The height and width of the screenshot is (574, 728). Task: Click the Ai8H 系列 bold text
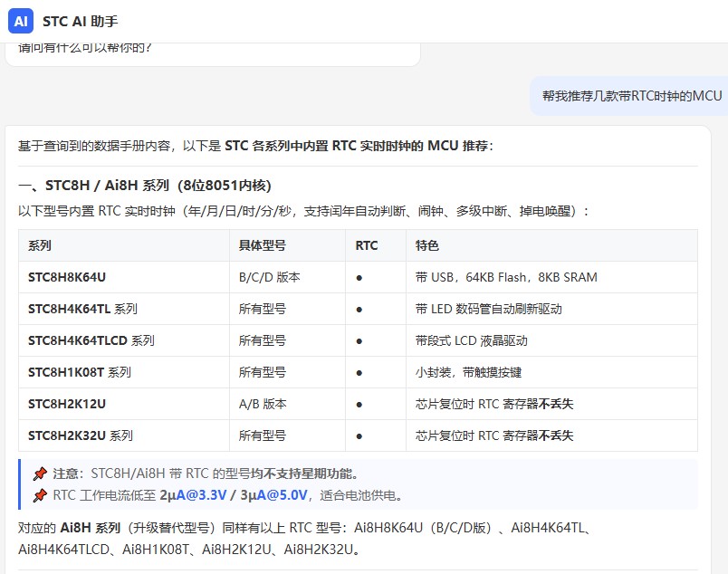click(90, 528)
